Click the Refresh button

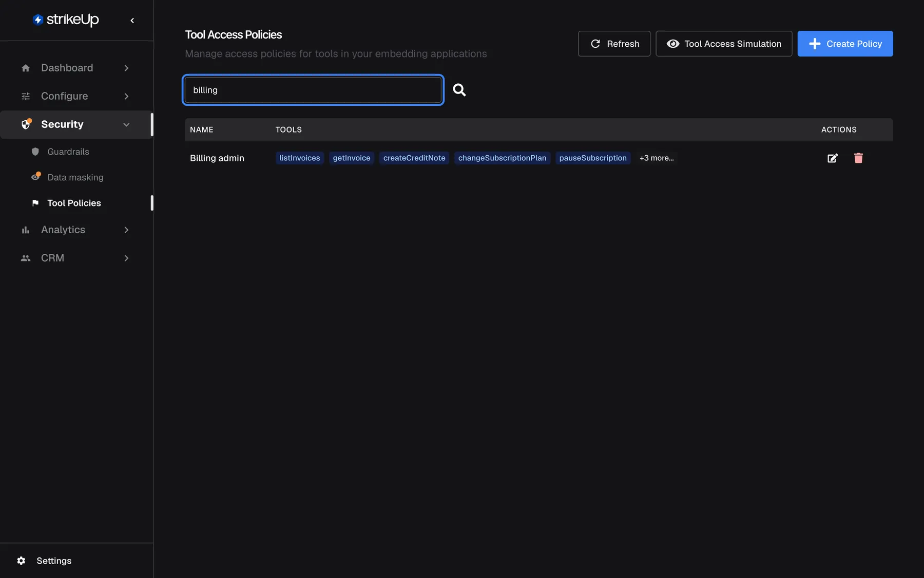(614, 44)
